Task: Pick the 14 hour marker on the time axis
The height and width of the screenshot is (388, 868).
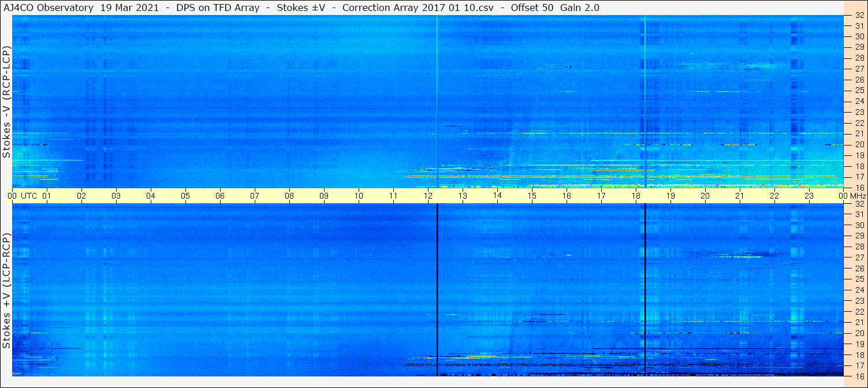Action: [x=497, y=196]
